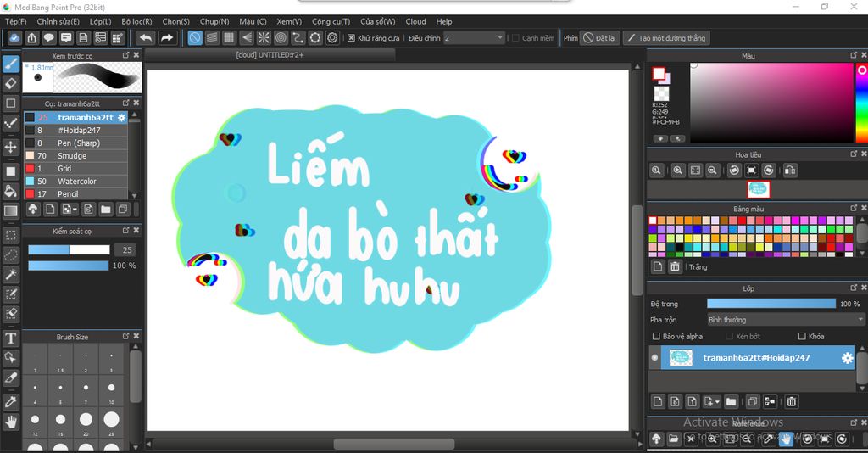This screenshot has height=453, width=868.
Task: Open the Cloud menu
Action: click(x=415, y=21)
